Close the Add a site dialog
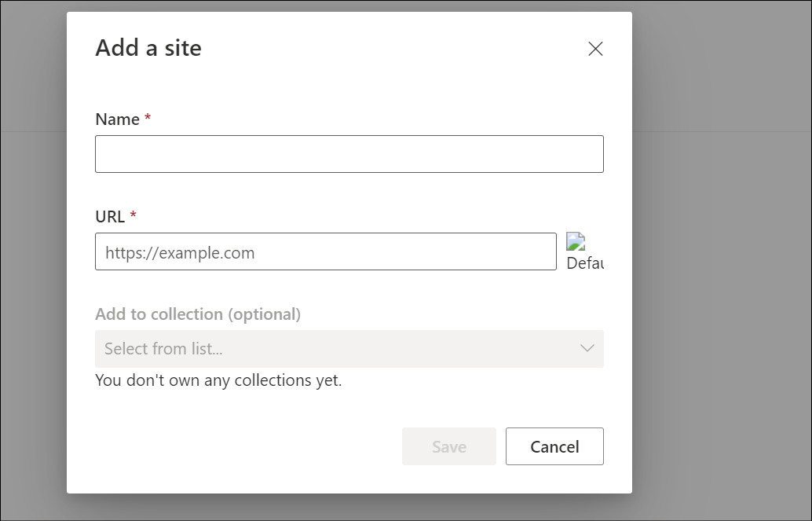Screen dimensions: 812x521 pos(595,49)
